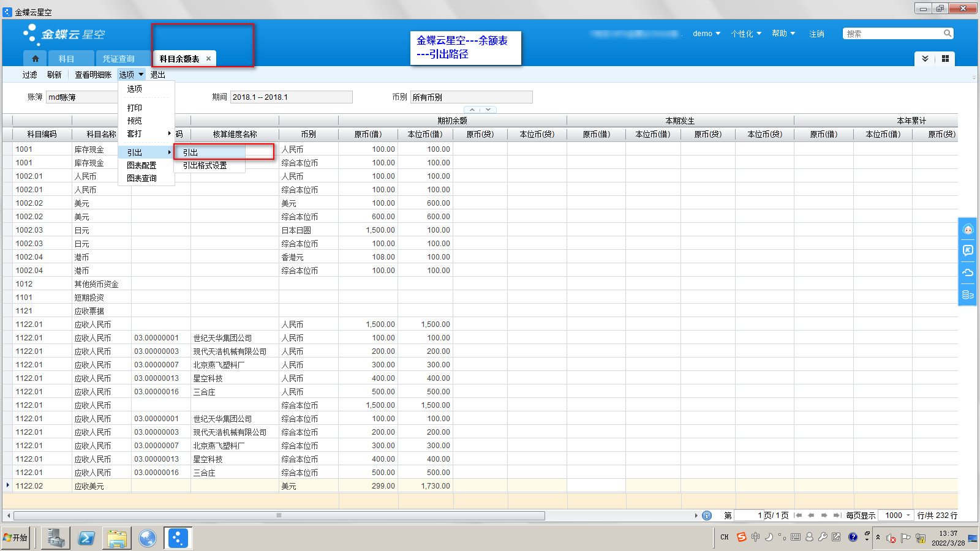
Task: Click the double-chevron tab list icon
Action: [x=925, y=59]
